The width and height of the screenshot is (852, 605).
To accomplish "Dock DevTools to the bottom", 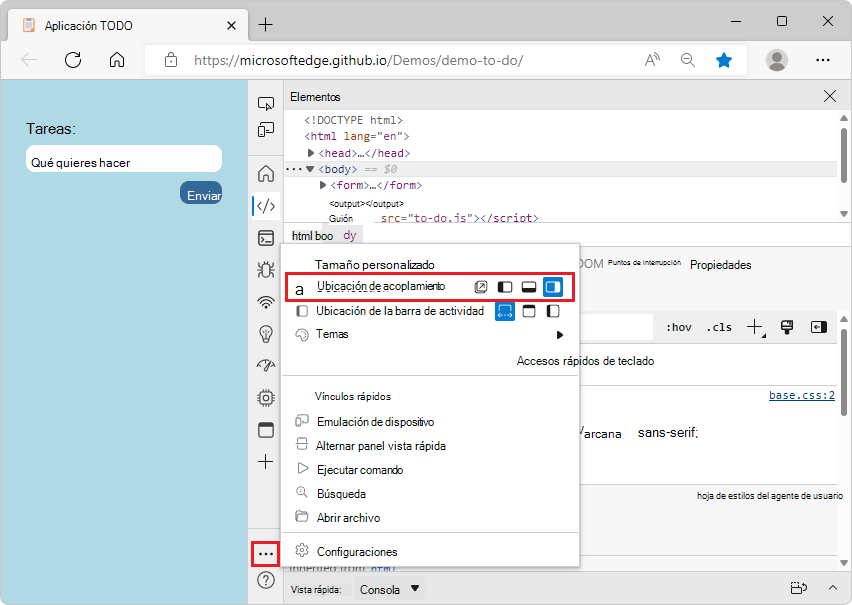I will pyautogui.click(x=529, y=287).
